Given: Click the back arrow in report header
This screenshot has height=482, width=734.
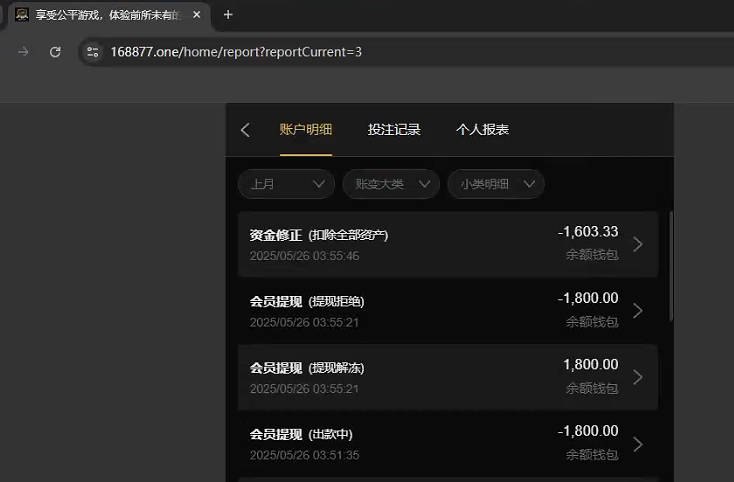Looking at the screenshot, I should [246, 130].
